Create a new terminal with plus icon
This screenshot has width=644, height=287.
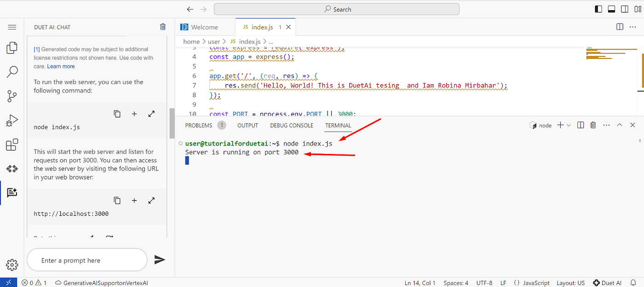pyautogui.click(x=561, y=125)
